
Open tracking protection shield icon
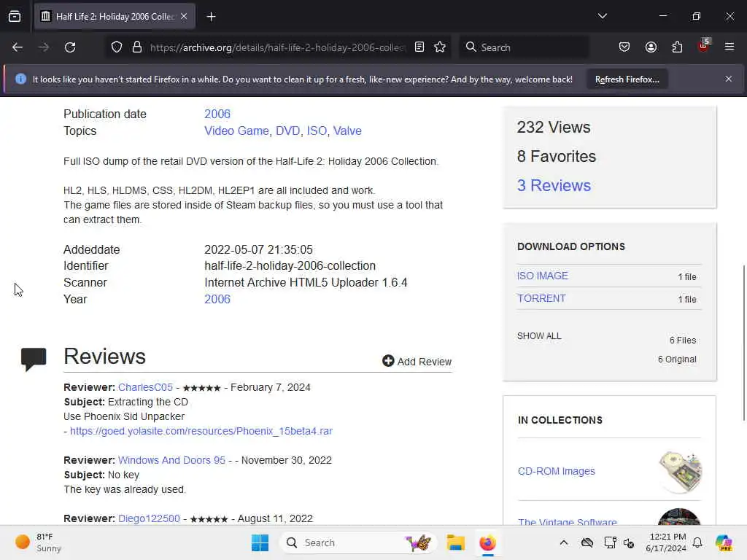(x=117, y=47)
